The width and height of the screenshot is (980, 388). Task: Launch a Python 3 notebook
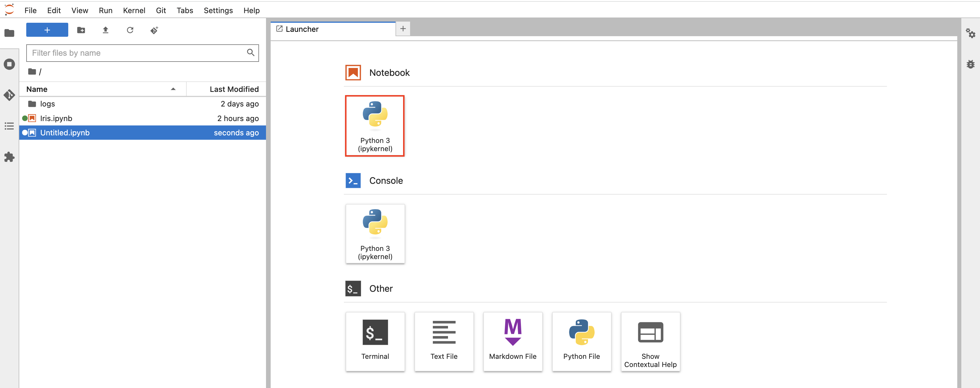pos(375,125)
